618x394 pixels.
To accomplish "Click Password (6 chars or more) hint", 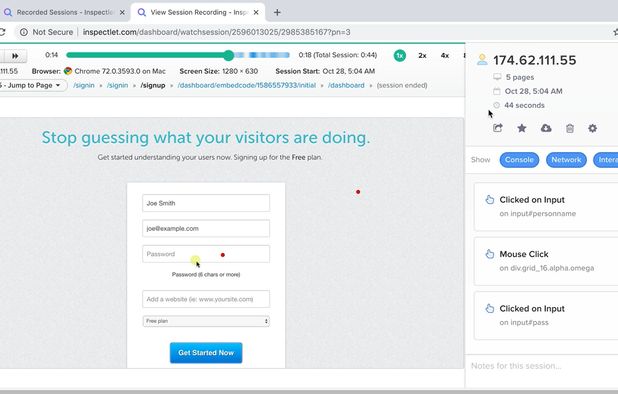I will [206, 274].
